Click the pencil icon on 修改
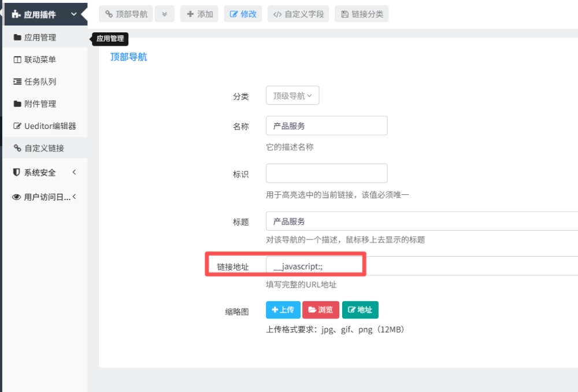 (234, 14)
